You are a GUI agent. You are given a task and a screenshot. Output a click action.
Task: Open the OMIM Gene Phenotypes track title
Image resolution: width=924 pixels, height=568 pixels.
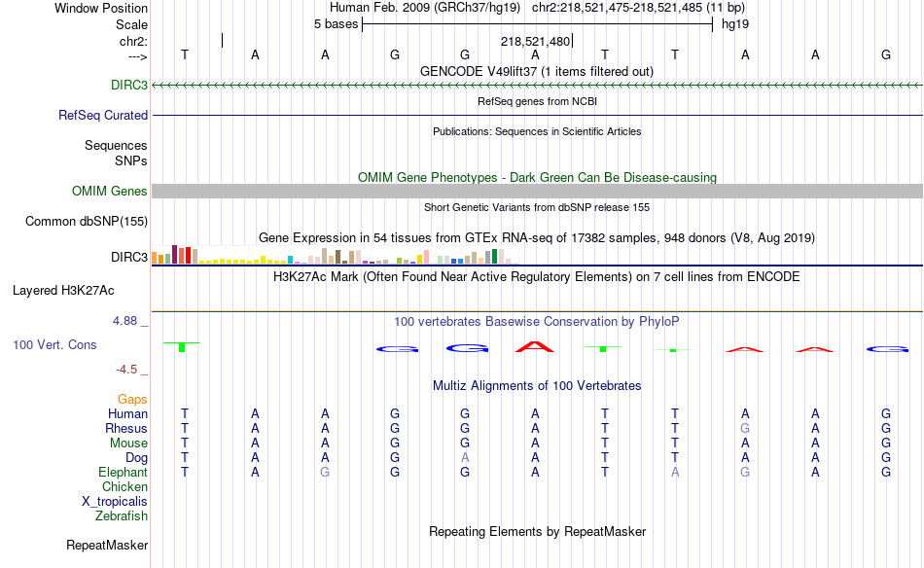[x=537, y=177]
